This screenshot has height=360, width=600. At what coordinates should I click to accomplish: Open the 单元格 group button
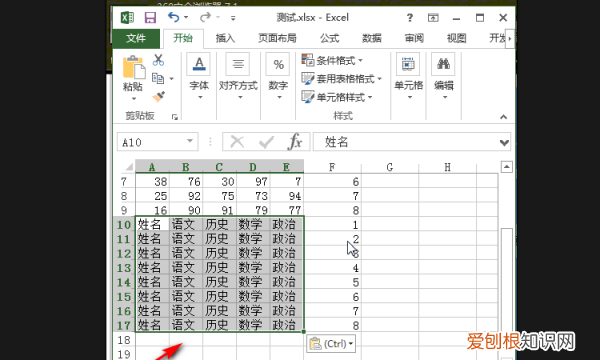(408, 77)
